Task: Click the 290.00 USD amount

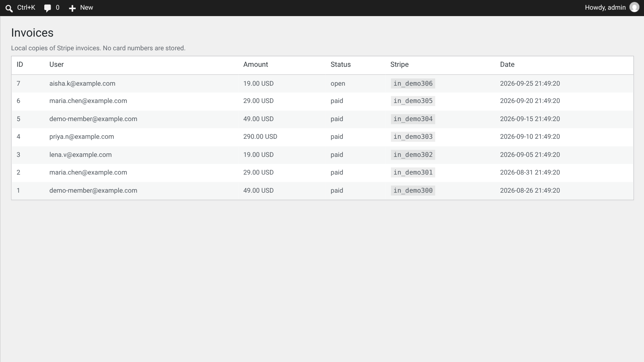Action: (x=260, y=137)
